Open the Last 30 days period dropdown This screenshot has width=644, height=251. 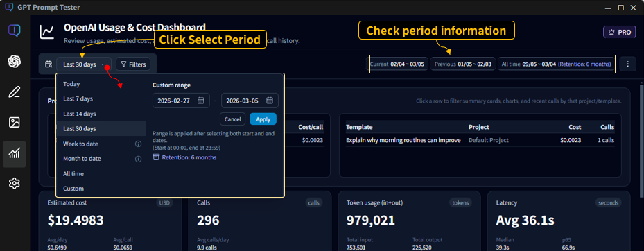click(x=84, y=64)
